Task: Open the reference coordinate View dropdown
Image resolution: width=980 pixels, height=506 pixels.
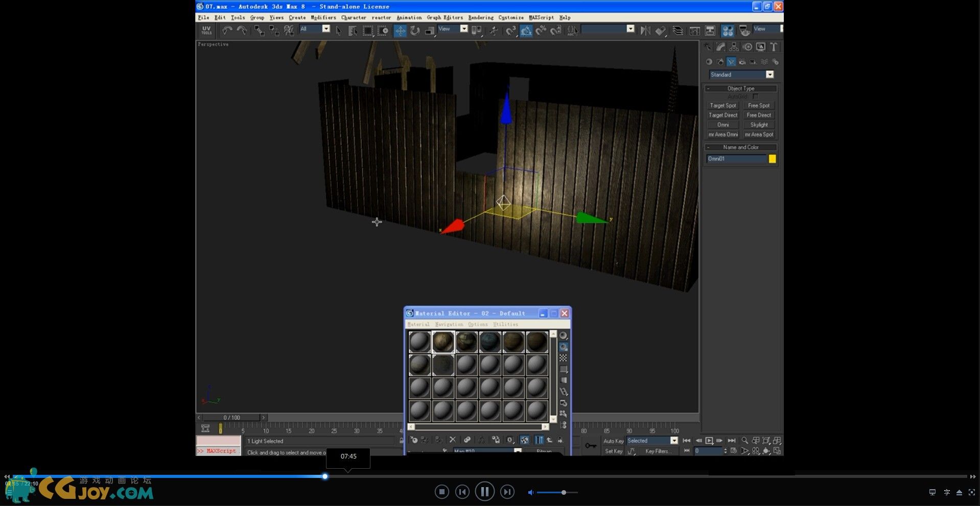Action: click(453, 29)
